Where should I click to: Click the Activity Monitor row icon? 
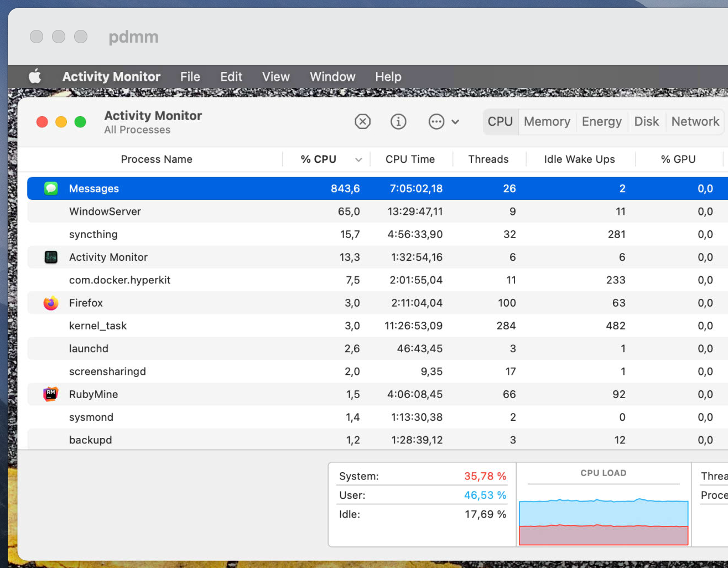tap(51, 257)
